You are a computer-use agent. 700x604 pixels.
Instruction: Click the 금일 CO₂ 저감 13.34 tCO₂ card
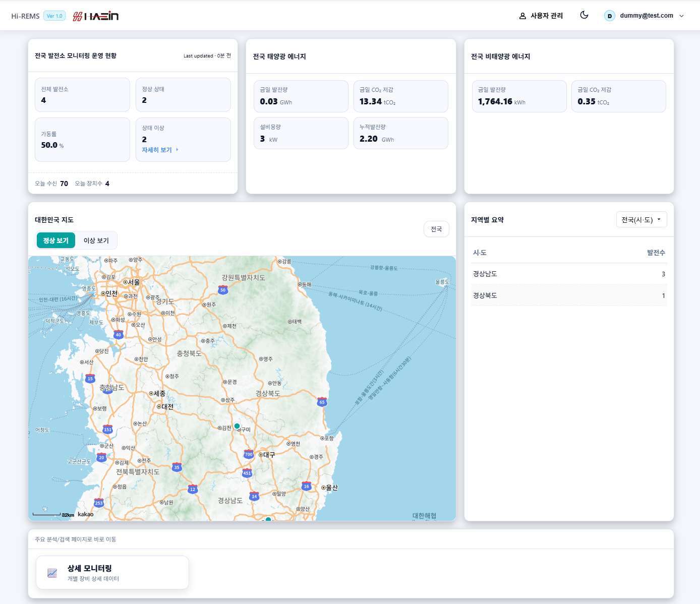tap(401, 96)
